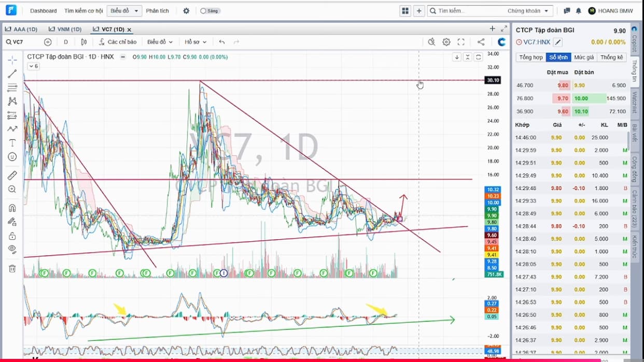Open the HOANG BMW user account
Screen dimensions: 644x362
(x=610, y=11)
